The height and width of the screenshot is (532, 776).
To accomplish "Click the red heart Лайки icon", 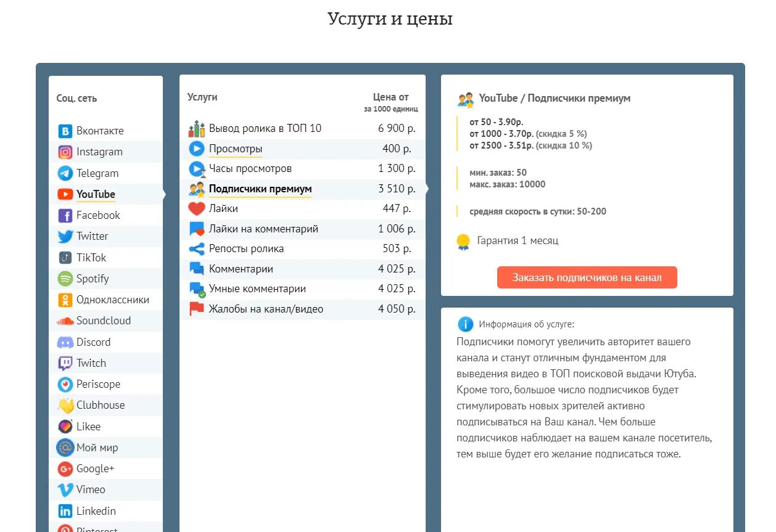I will [x=196, y=209].
